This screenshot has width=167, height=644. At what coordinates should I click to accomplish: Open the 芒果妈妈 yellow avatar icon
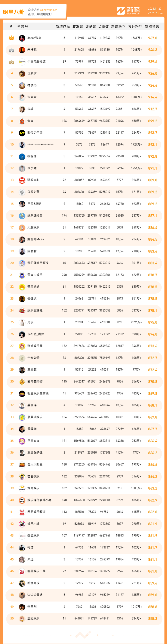point(22,287)
